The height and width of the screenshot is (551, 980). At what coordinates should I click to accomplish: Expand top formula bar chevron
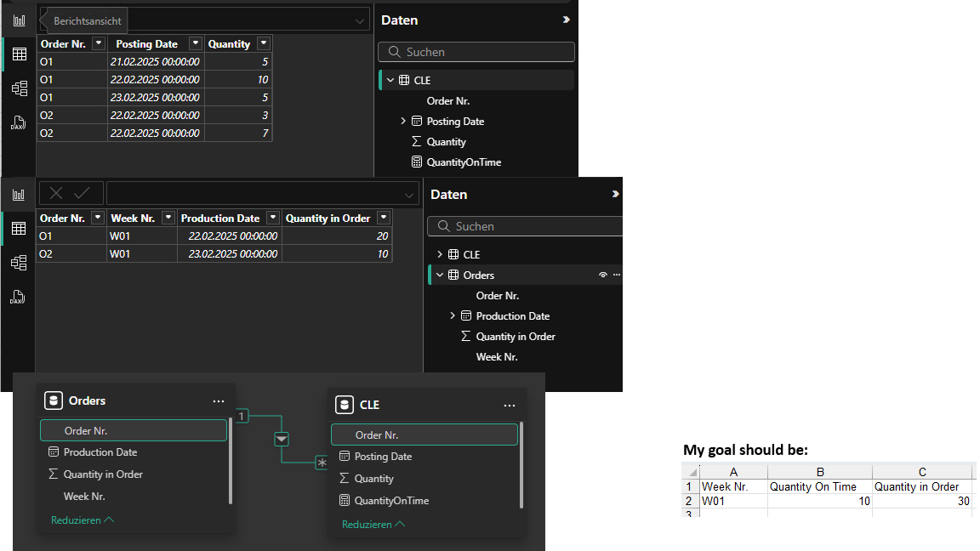tap(360, 20)
